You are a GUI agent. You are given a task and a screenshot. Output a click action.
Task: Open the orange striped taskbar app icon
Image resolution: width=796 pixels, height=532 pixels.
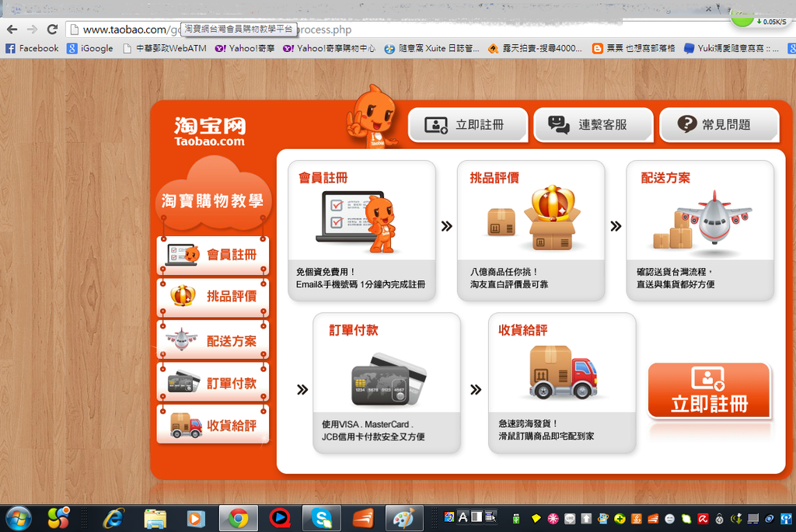click(363, 519)
